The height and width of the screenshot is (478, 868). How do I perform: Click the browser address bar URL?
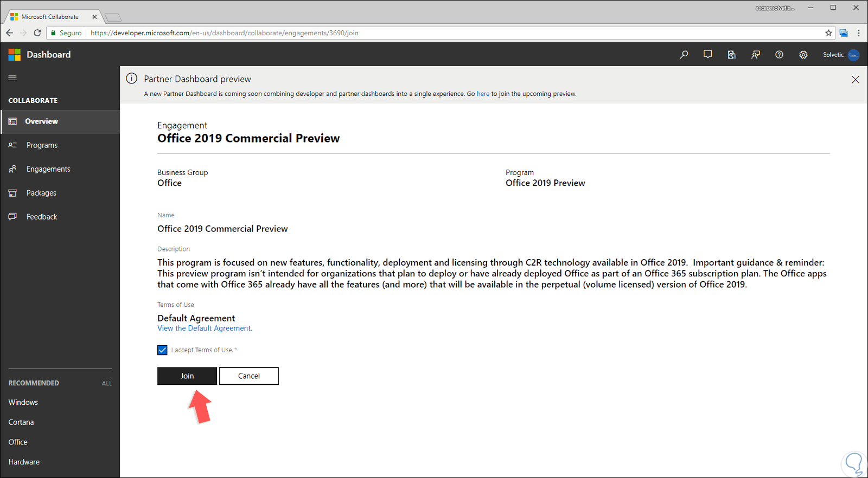pos(225,33)
